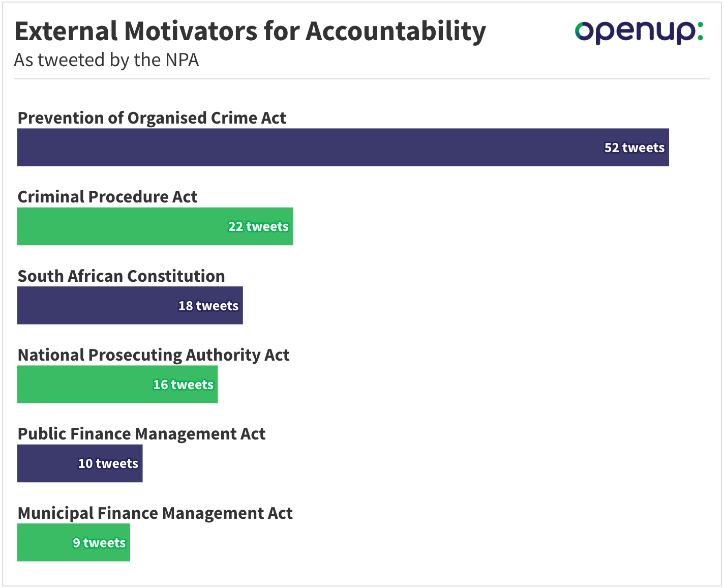Click the 'Prevention of Organised Crime Act' heading
The height and width of the screenshot is (588, 724).
click(x=152, y=118)
